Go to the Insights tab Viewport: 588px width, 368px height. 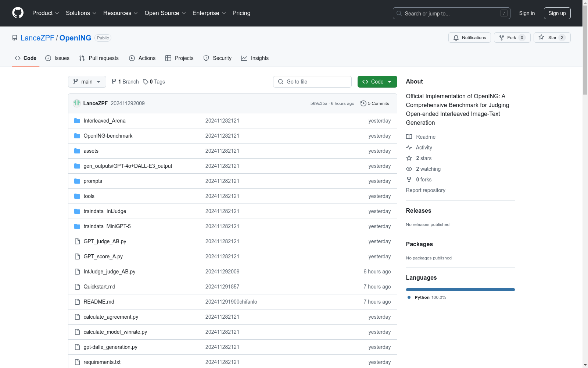pyautogui.click(x=255, y=58)
